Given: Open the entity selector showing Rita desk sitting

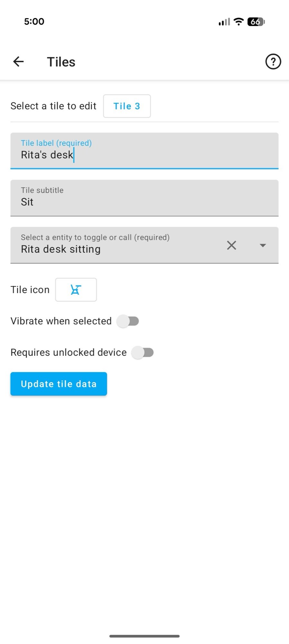Looking at the screenshot, I should pos(97,249).
